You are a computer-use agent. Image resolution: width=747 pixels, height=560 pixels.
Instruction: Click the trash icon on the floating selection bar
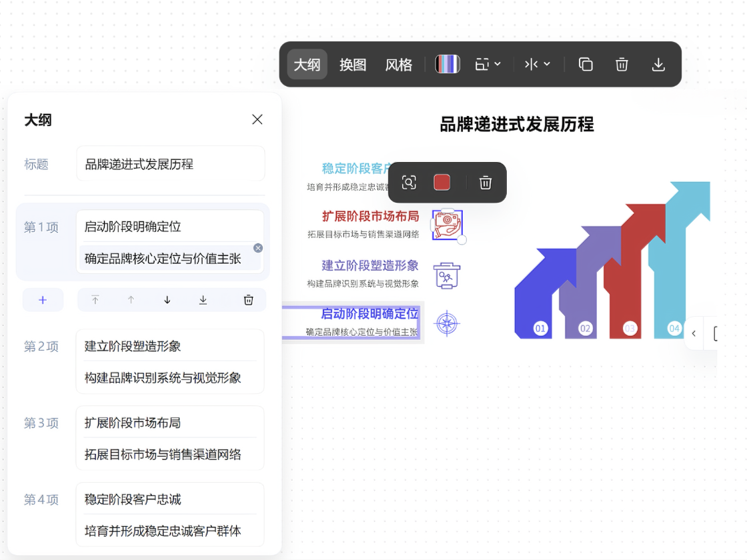485,182
